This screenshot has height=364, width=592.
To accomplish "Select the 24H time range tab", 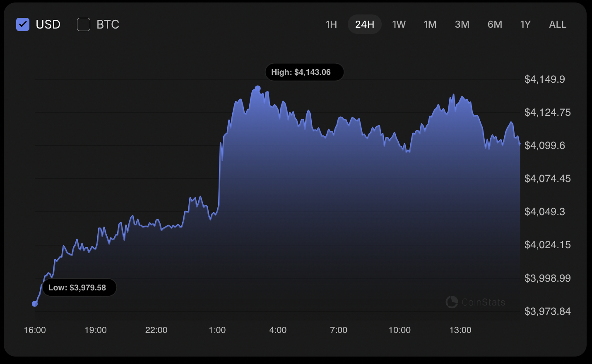I will click(x=364, y=24).
